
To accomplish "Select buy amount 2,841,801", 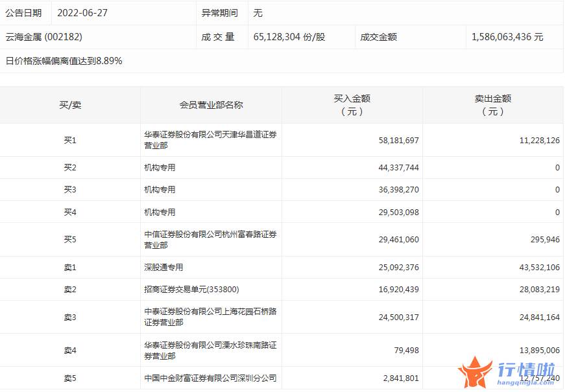I will click(401, 378).
